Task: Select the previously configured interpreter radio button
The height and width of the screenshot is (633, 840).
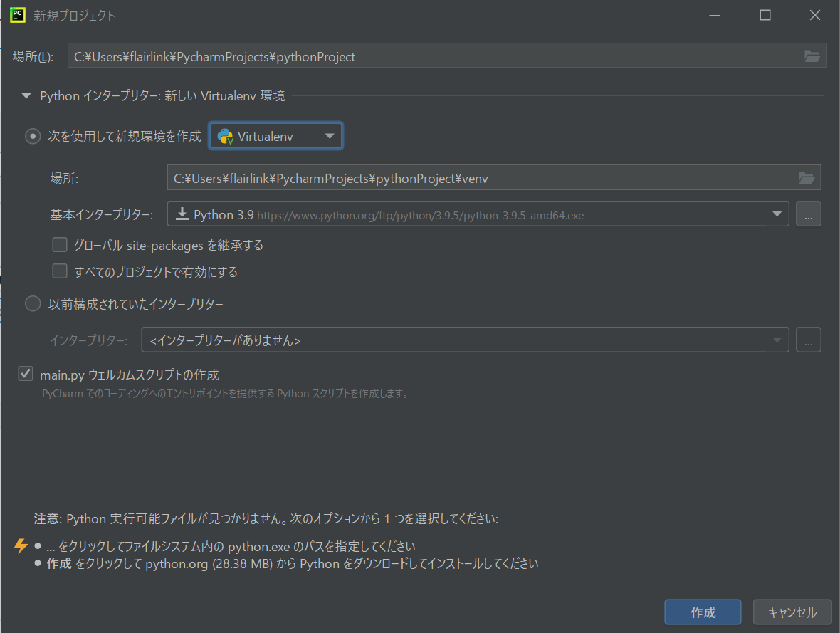Action: click(x=33, y=304)
